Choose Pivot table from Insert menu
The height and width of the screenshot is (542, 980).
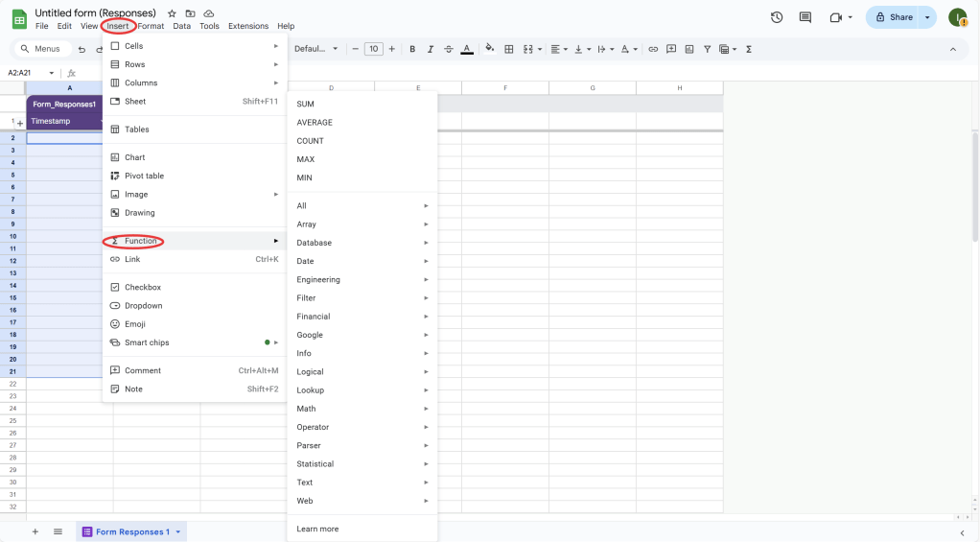pos(144,176)
